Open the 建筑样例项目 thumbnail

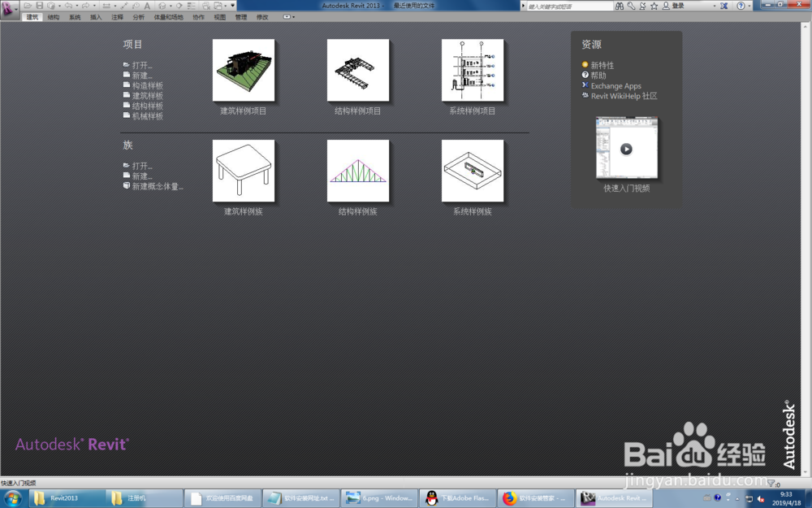tap(244, 70)
